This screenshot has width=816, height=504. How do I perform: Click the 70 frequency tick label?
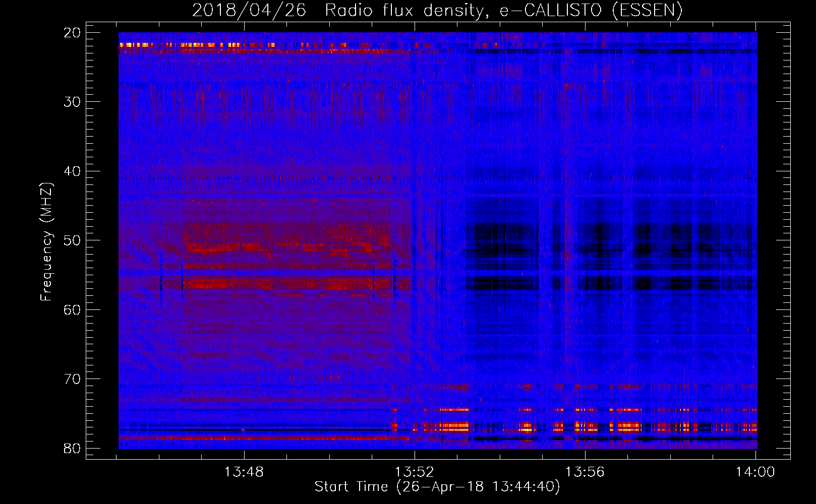[72, 379]
